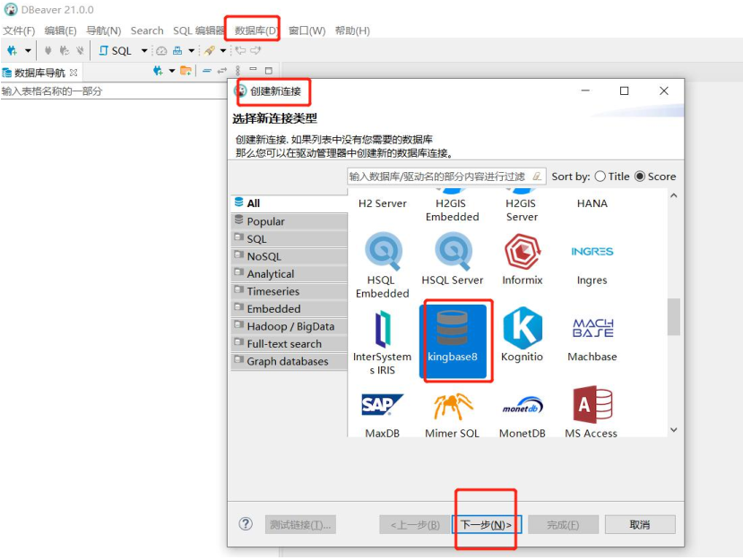Open the 编辑(E) menu
Screen dimensions: 743x560
pos(61,30)
